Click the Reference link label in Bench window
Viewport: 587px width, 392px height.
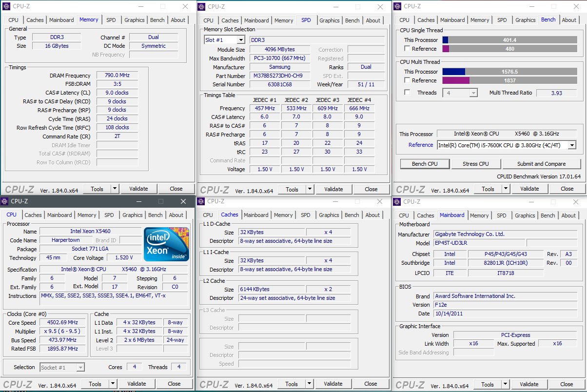(x=421, y=145)
